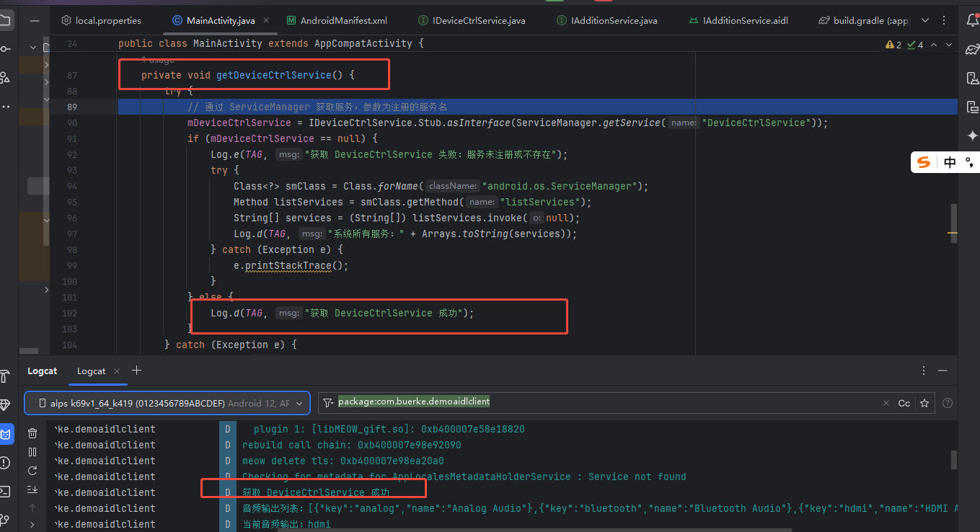Switch to build.gradle (:app) tab
Screen dimensions: 980x532
tap(864, 20)
